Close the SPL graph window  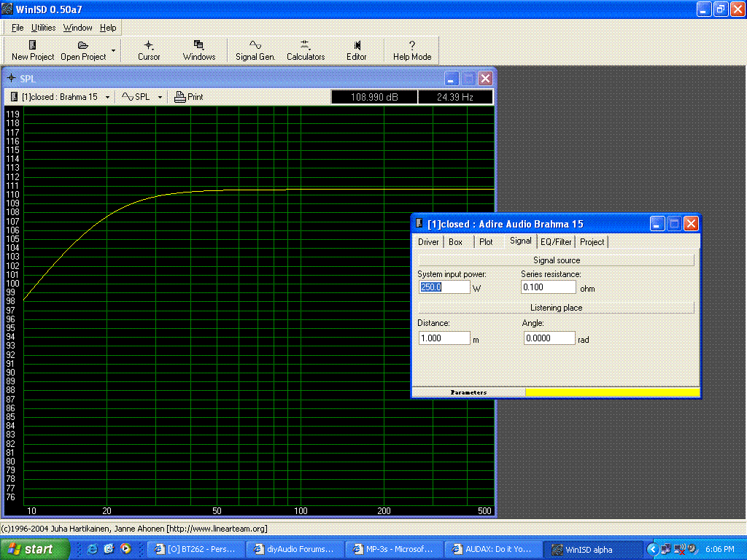(x=485, y=79)
